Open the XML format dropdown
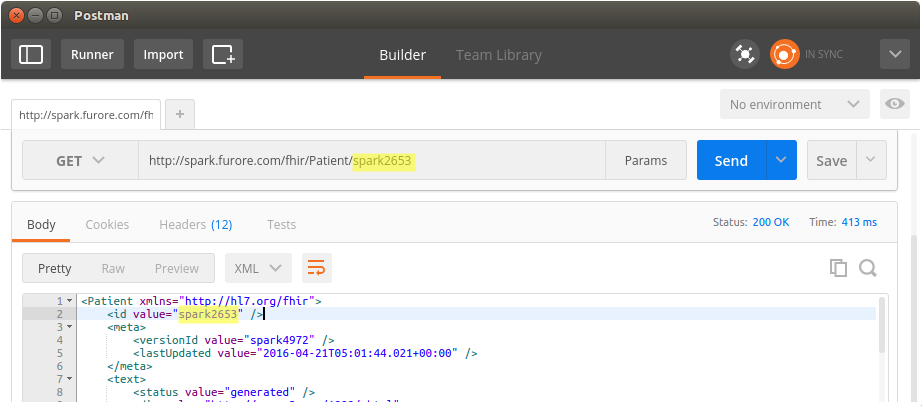The height and width of the screenshot is (406, 922). pyautogui.click(x=258, y=268)
